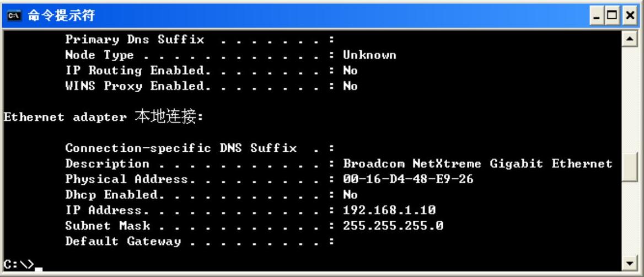Click the C:\> prompt line
Viewport: 644px width, 277px height.
(x=23, y=264)
